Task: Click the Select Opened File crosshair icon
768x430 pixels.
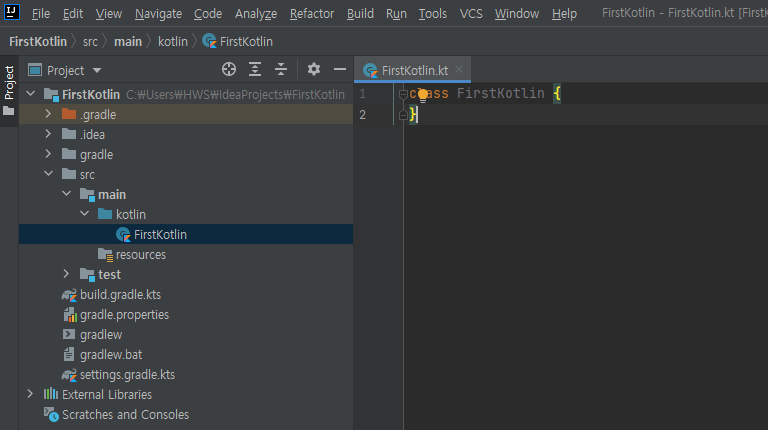Action: [229, 70]
